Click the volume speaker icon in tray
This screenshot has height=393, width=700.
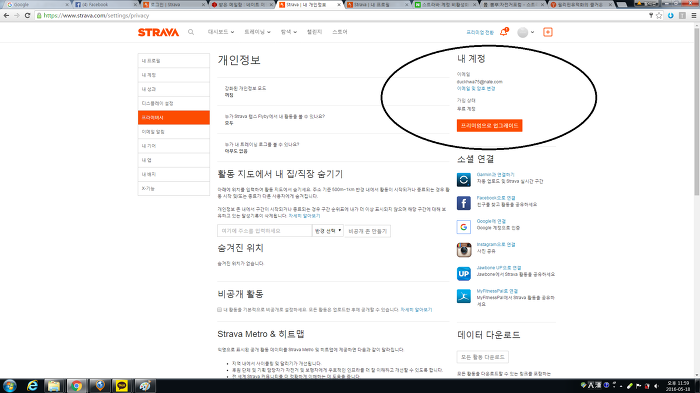tap(656, 386)
